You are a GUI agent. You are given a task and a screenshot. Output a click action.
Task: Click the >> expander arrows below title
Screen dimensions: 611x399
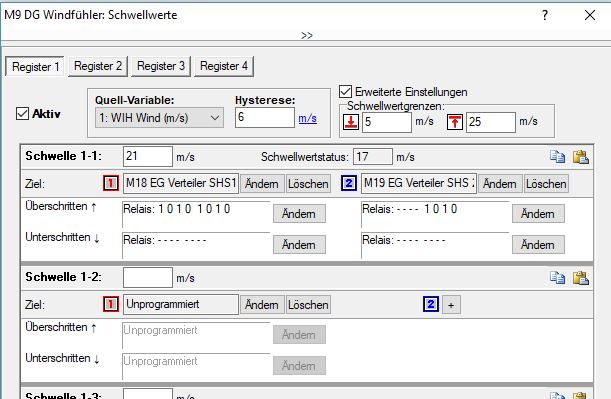[307, 35]
